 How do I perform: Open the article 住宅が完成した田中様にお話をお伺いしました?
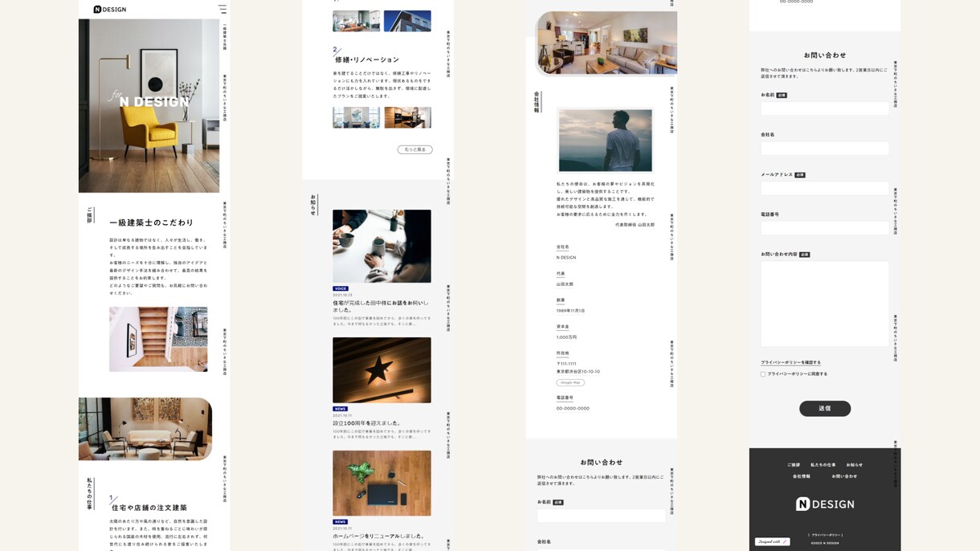tap(381, 306)
